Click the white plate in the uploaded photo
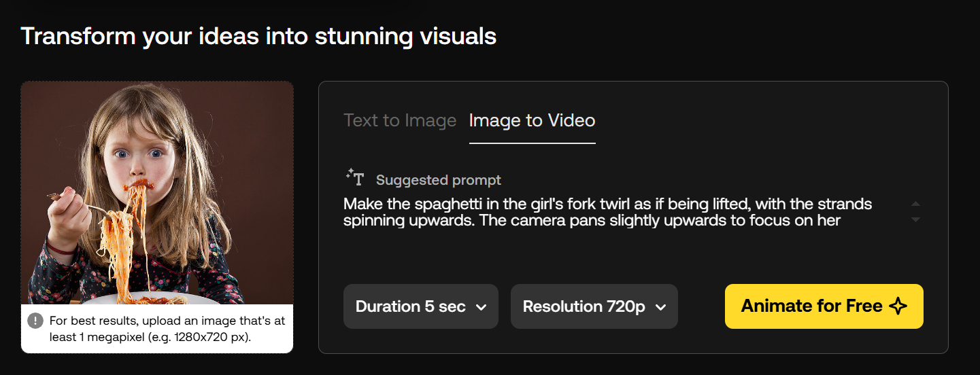The image size is (980, 375). (156, 298)
